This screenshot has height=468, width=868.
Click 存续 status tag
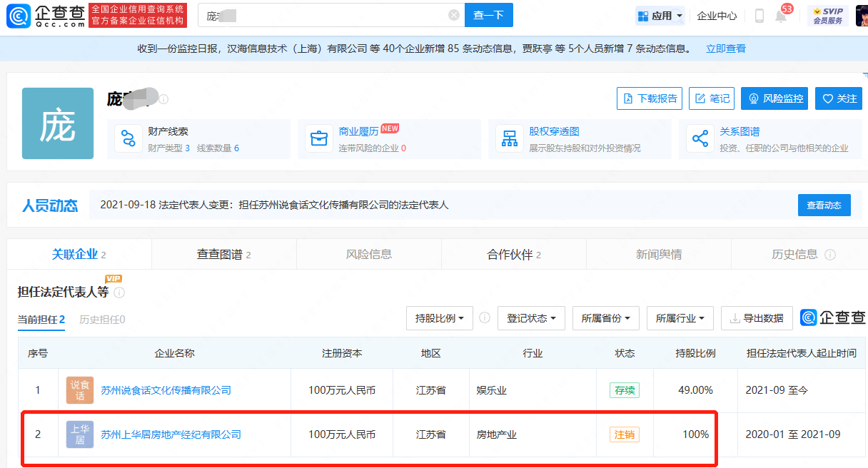(x=624, y=390)
